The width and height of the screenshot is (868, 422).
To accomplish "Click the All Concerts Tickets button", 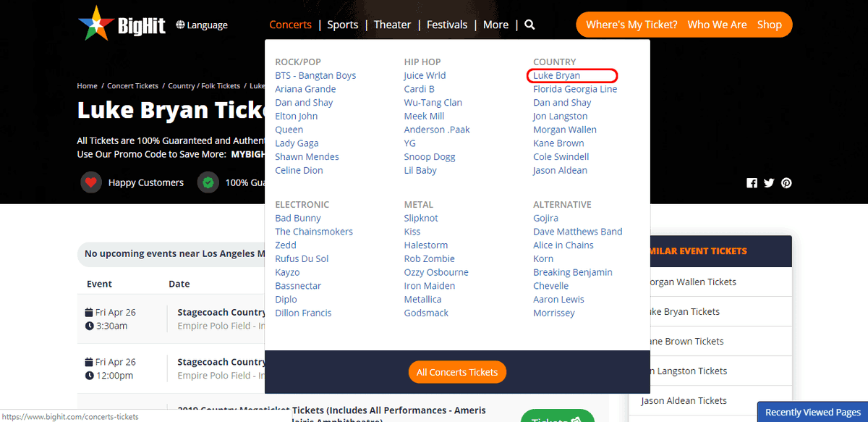I will click(457, 372).
